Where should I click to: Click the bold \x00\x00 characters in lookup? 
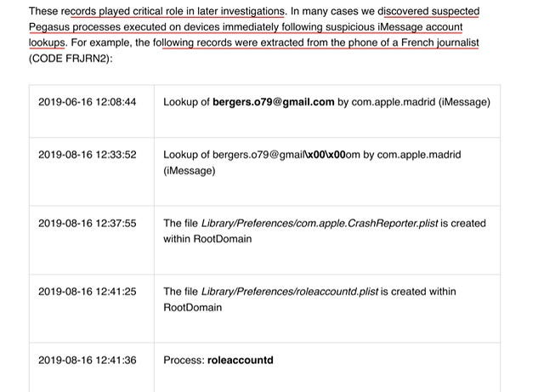click(x=326, y=155)
